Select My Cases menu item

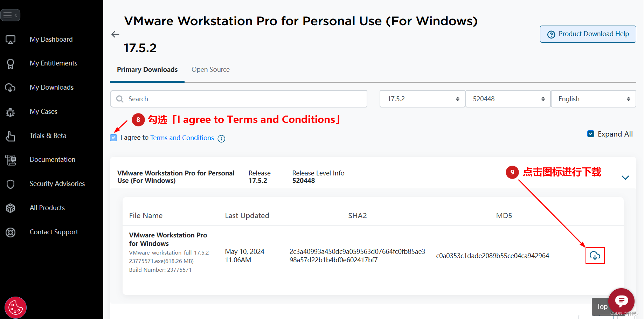click(43, 111)
